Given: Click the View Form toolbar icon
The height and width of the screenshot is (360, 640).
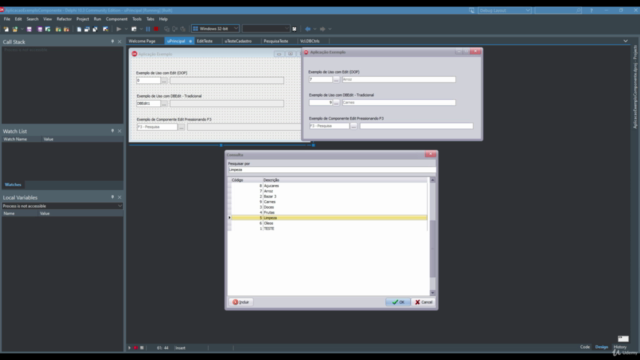Looking at the screenshot, I should click(87, 29).
